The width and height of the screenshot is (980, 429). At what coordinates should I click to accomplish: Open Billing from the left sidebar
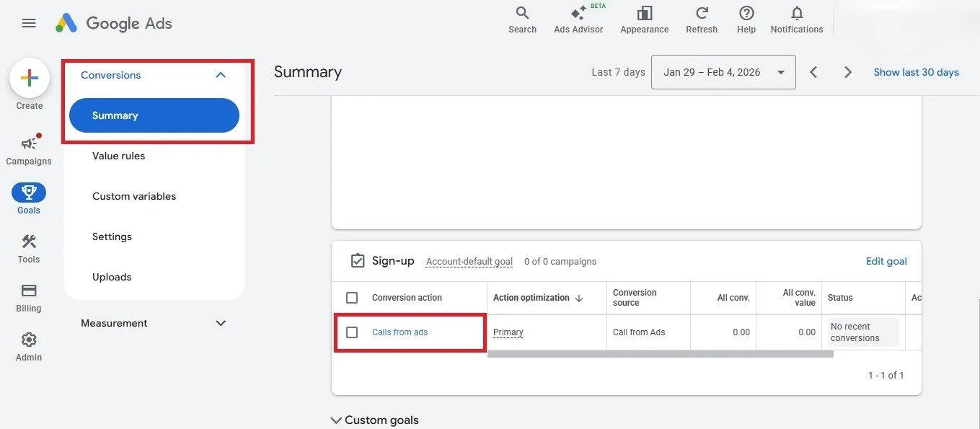click(x=28, y=291)
